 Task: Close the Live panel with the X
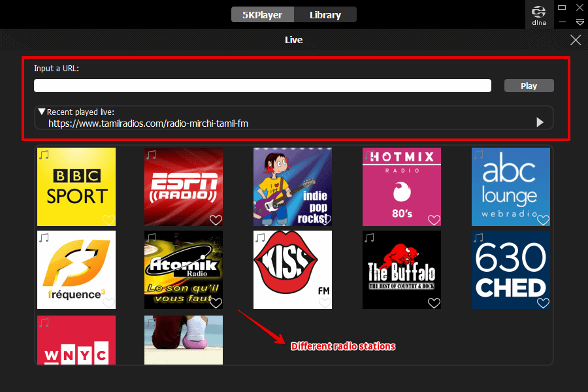(576, 40)
